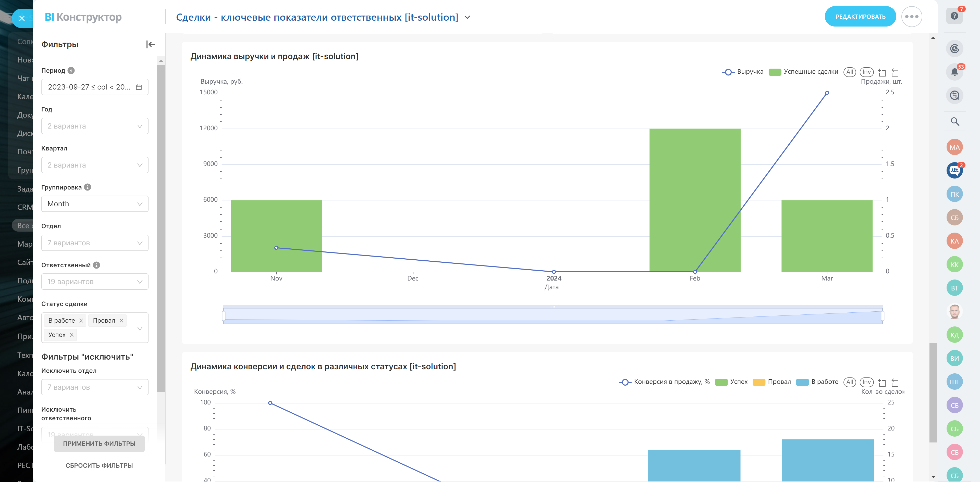Screen dimensions: 980x482
Task: Click info icon next to Группировка
Action: (88, 187)
